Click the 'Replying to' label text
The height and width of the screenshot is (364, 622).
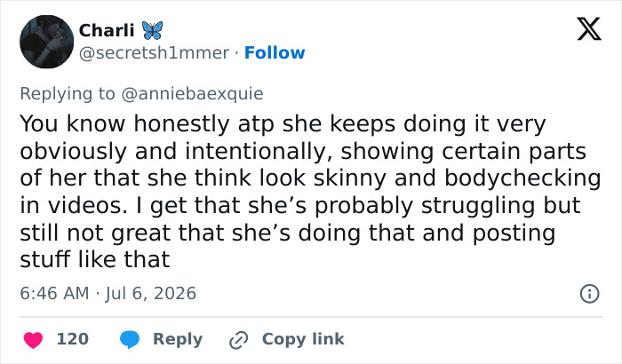point(68,94)
